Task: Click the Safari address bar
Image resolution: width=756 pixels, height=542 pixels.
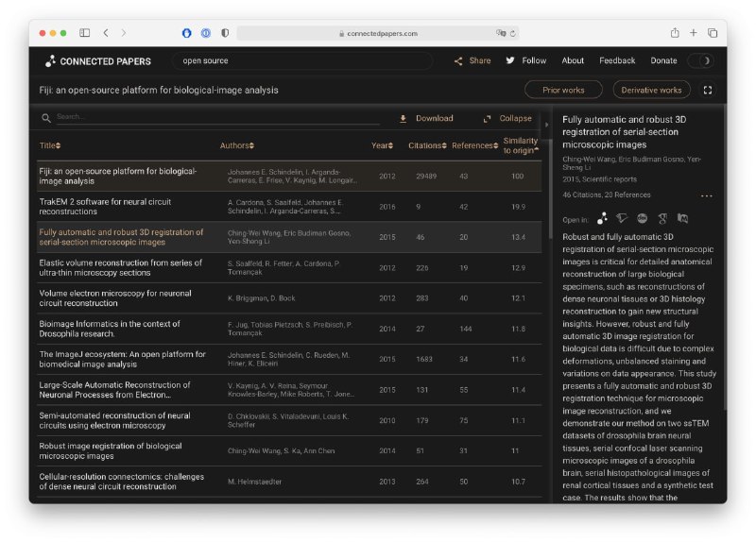Action: (378, 33)
